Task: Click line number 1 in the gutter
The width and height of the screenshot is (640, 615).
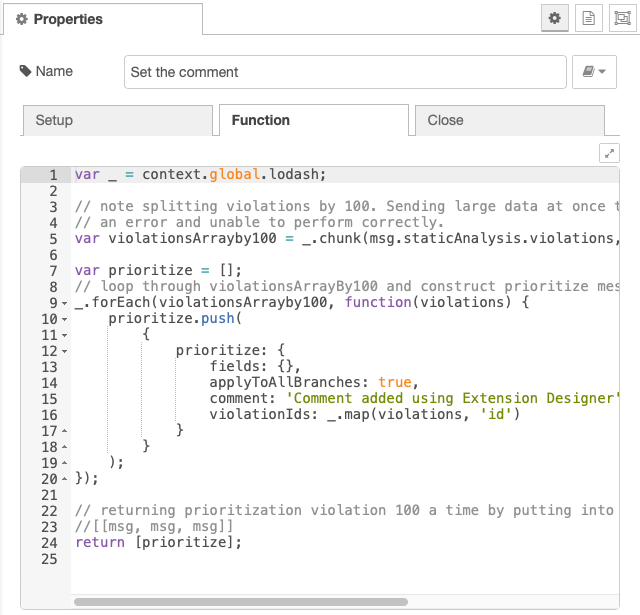Action: tap(53, 175)
